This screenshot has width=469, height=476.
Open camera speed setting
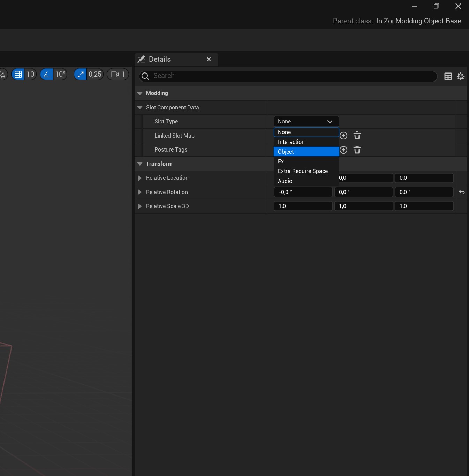(118, 74)
